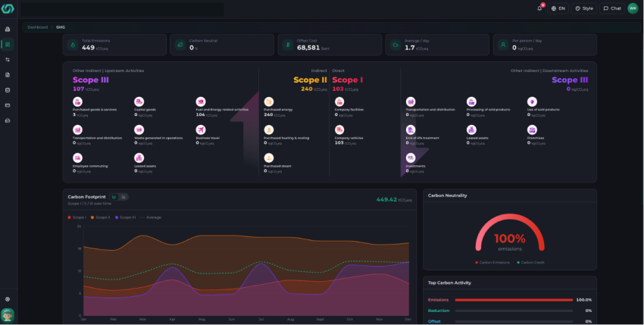Click the Offset Cost baht icon
Viewport: 644px width, 325px height.
(x=288, y=45)
